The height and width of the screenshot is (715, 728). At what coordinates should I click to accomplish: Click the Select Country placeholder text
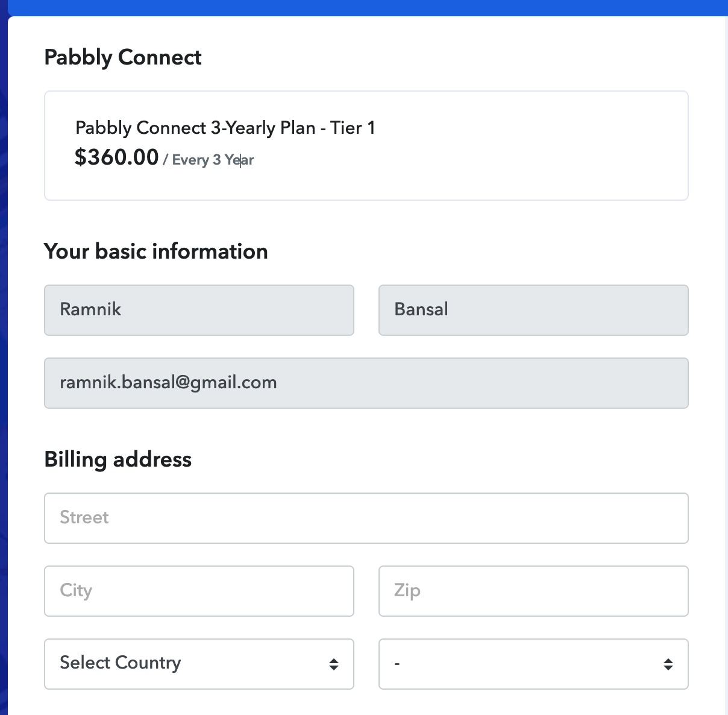point(121,663)
